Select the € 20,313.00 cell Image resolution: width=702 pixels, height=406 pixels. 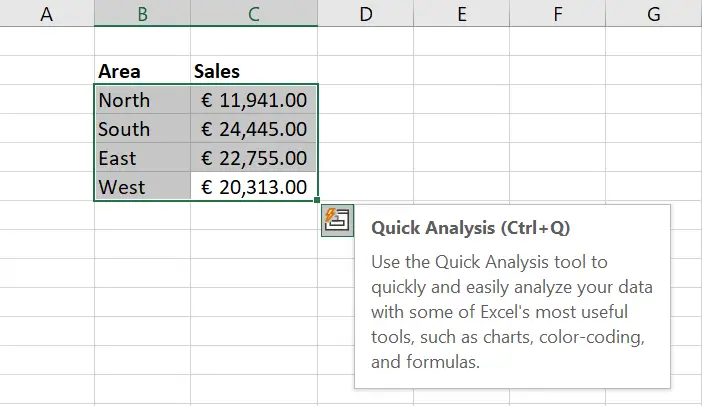(254, 186)
